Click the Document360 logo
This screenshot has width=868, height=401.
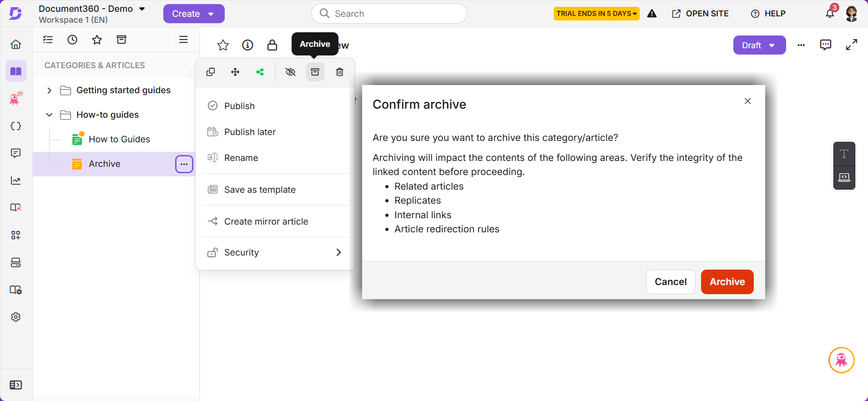(x=15, y=13)
